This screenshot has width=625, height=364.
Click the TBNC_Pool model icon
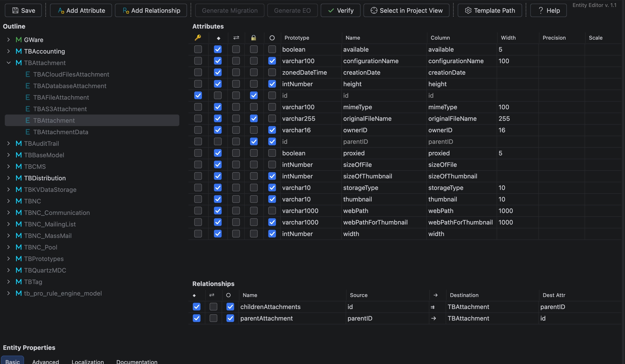[19, 247]
